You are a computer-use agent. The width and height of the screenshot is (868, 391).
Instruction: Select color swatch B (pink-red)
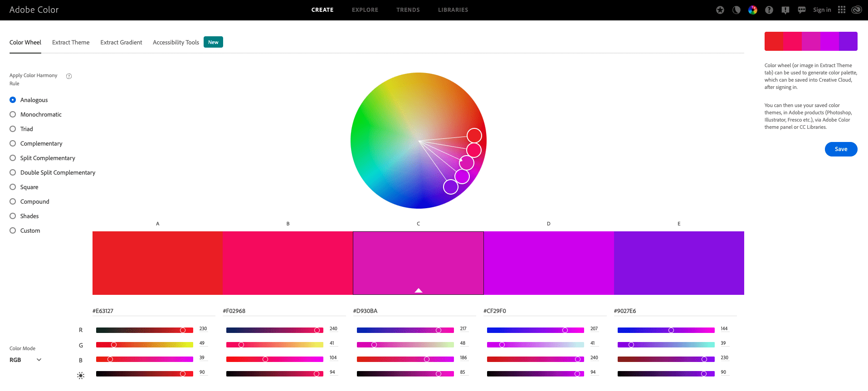288,263
